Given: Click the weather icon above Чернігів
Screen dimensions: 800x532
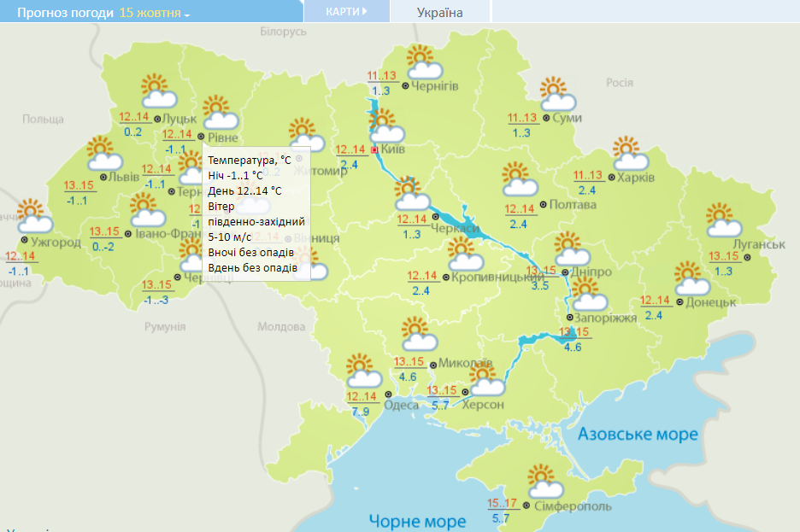Looking at the screenshot, I should (423, 62).
